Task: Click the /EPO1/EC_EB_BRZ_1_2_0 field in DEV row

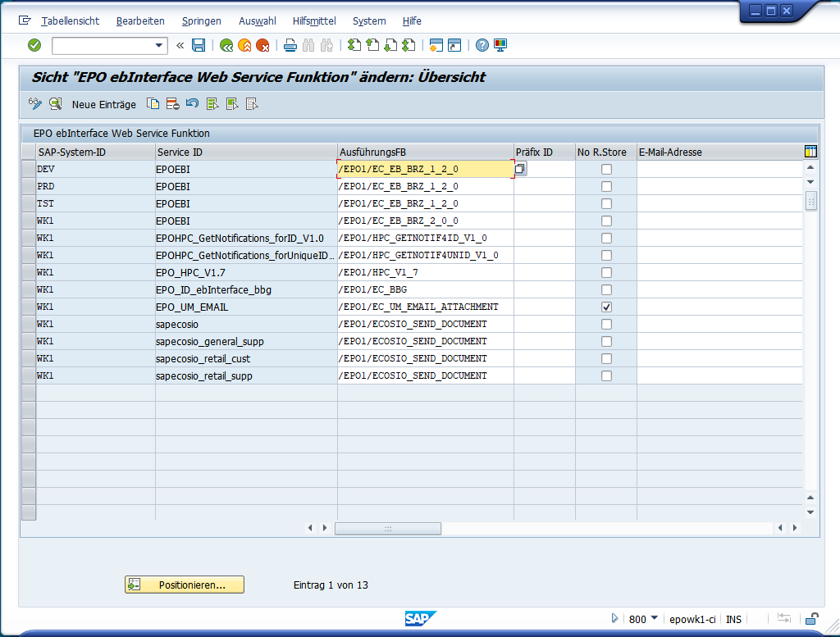Action: pos(426,169)
